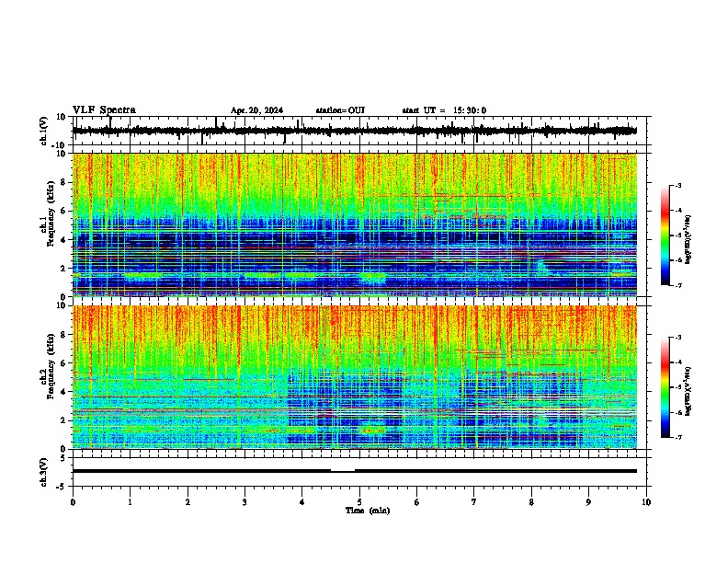Click time axis tick label "6"
Viewport: 728px width, 563px height.
tap(416, 502)
